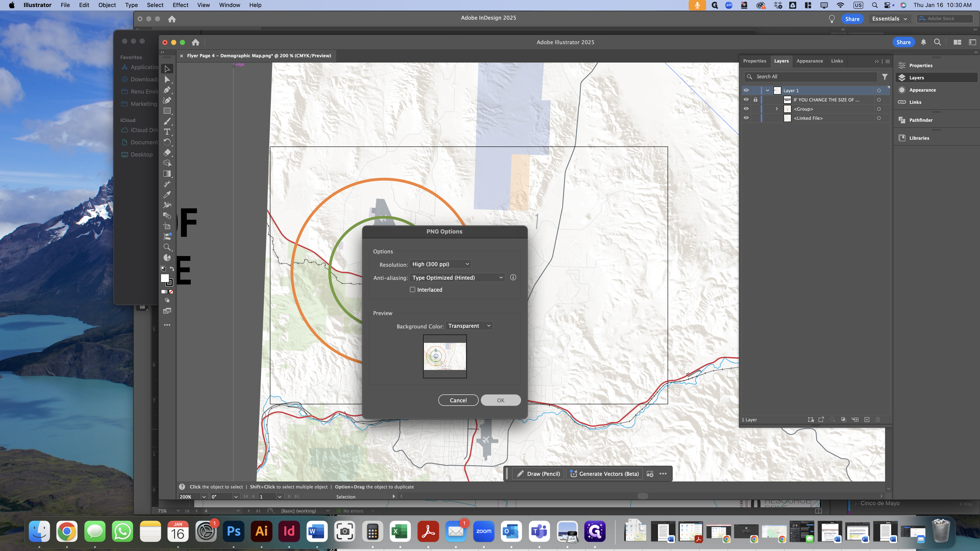The height and width of the screenshot is (551, 980).
Task: Open the Object menu
Action: click(x=107, y=5)
